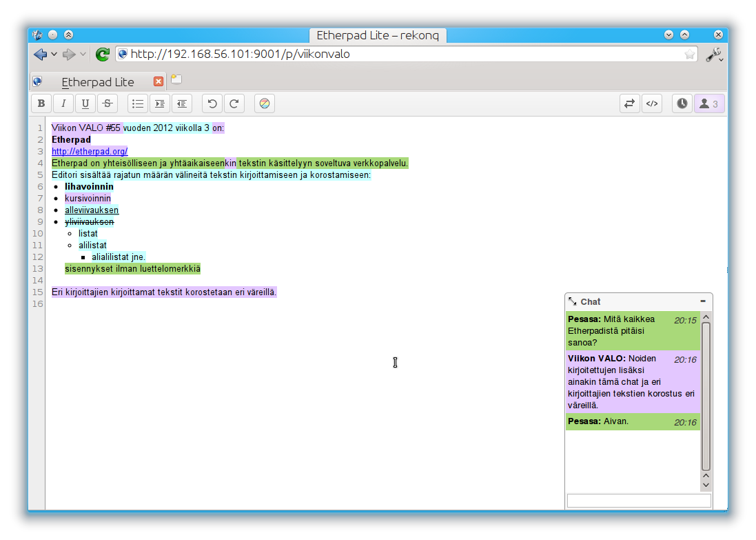The height and width of the screenshot is (540, 756).
Task: Click the line starting "Eri kirjoittajien kirjoittamat"
Action: [x=164, y=292]
